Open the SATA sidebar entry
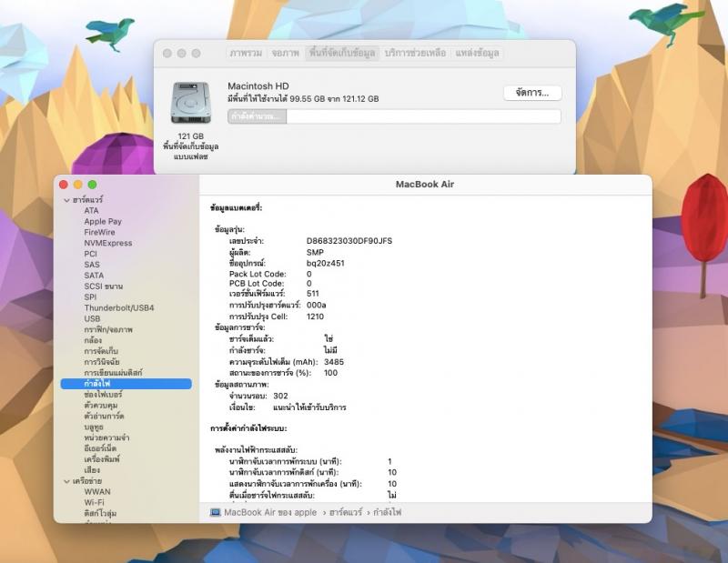This screenshot has width=728, height=563. [x=94, y=276]
